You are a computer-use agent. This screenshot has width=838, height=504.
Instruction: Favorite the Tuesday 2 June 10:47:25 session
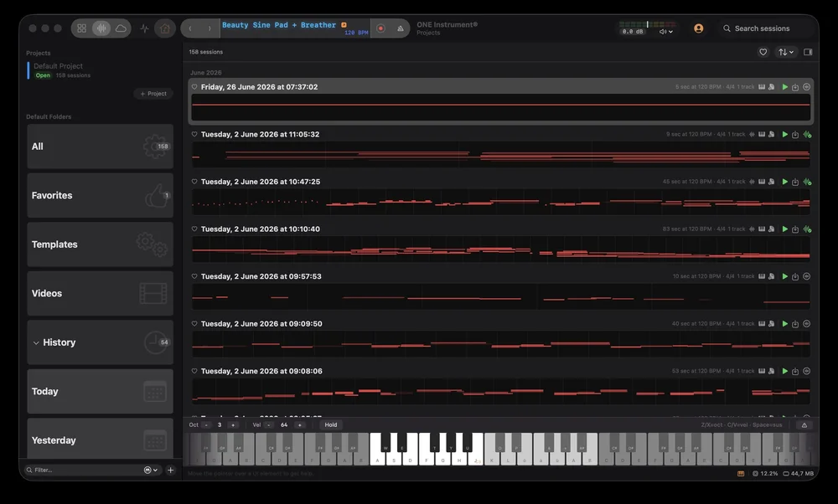tap(194, 182)
